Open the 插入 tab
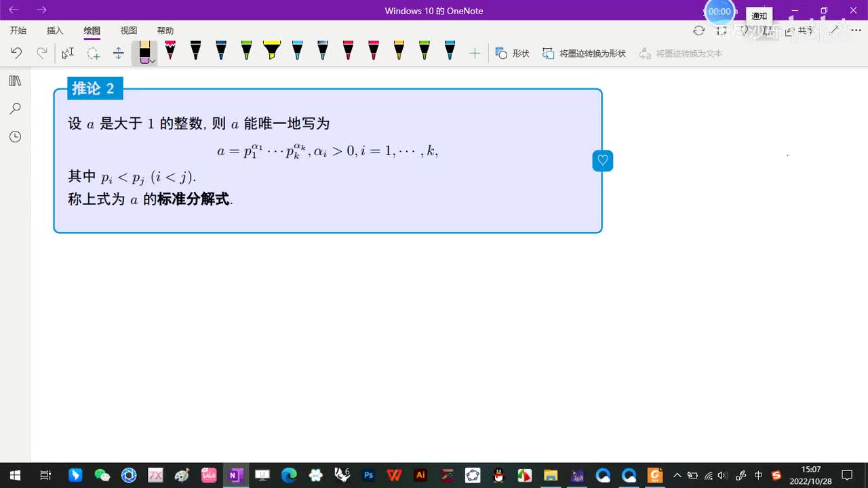This screenshot has width=868, height=488. [55, 30]
